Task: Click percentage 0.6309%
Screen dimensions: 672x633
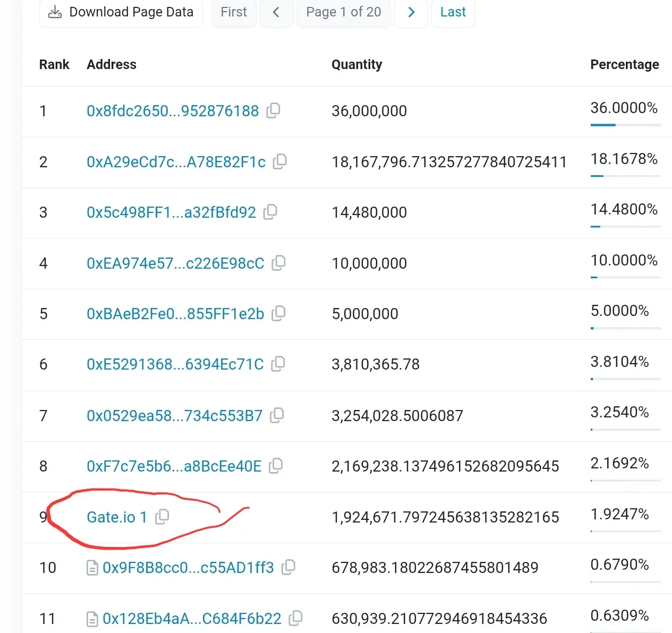Action: point(620,615)
